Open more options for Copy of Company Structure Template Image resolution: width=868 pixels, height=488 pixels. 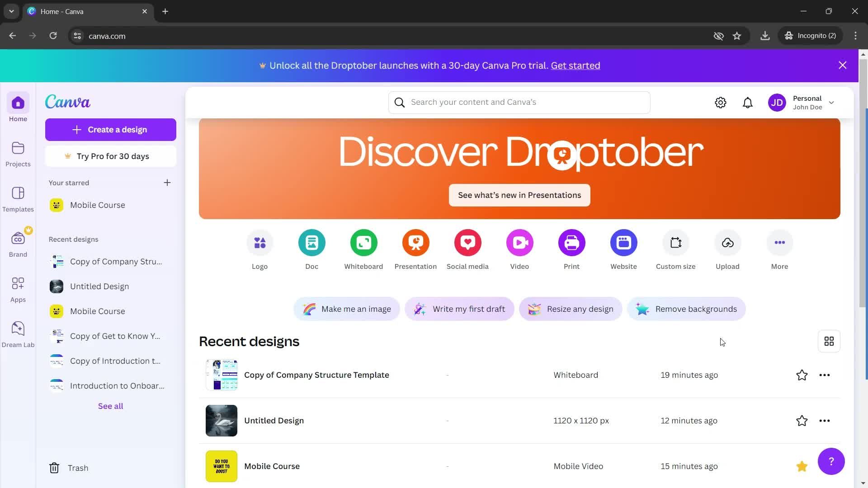pos(825,375)
